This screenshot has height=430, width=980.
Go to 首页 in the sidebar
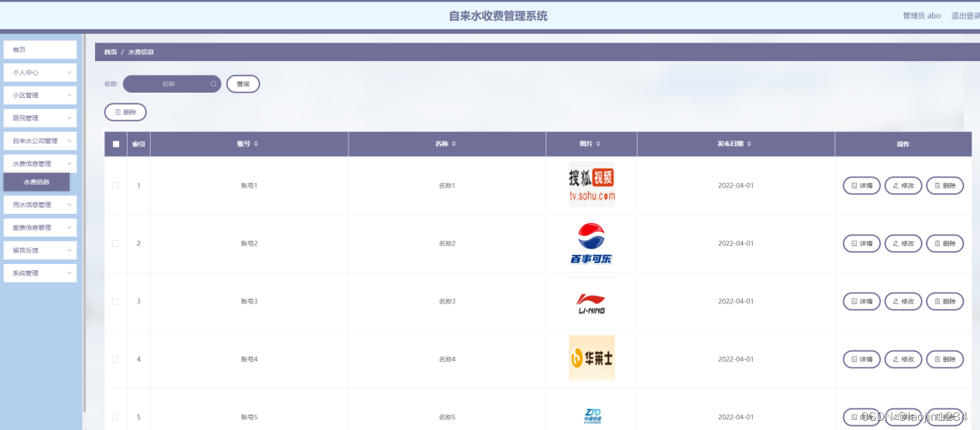pyautogui.click(x=40, y=49)
